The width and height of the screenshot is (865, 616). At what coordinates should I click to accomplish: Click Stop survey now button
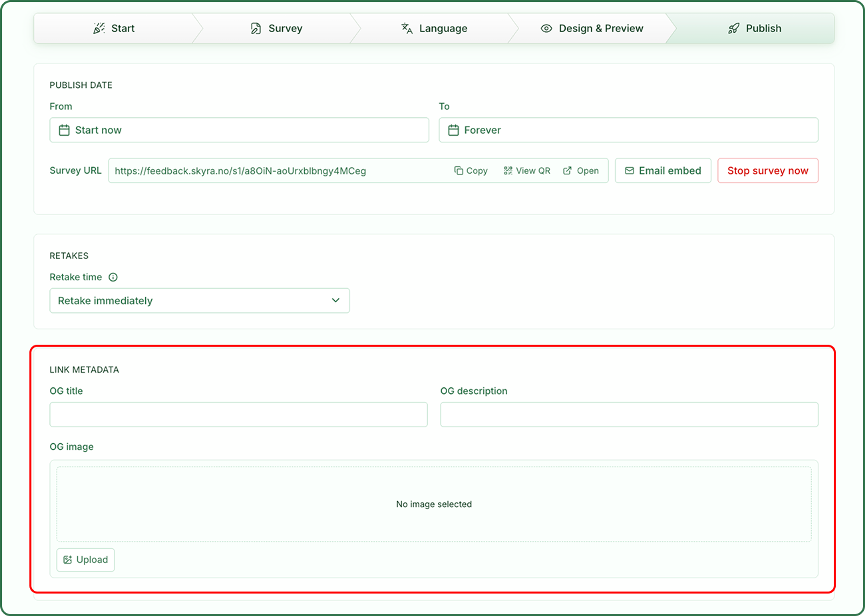[x=767, y=171]
